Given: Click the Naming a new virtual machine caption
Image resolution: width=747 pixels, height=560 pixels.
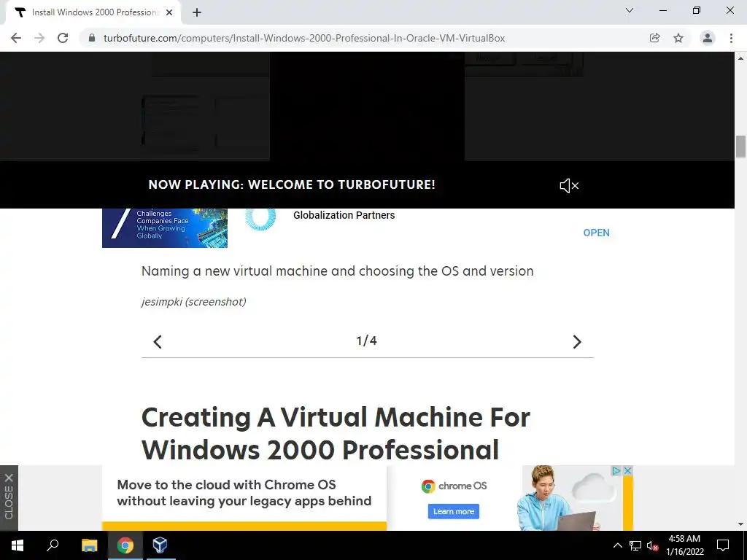Looking at the screenshot, I should [337, 271].
